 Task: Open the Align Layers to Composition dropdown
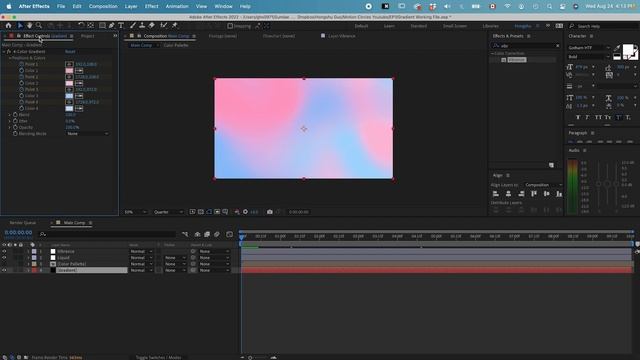[x=543, y=185]
